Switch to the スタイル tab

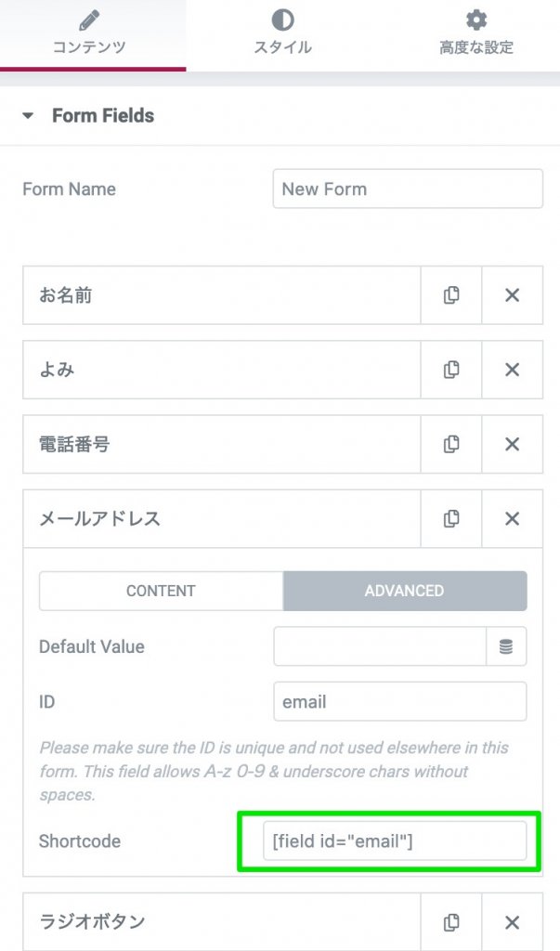click(x=282, y=33)
